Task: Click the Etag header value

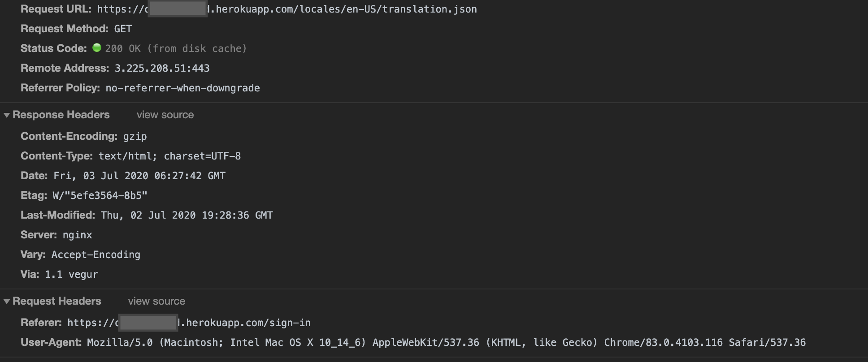Action: click(x=103, y=195)
